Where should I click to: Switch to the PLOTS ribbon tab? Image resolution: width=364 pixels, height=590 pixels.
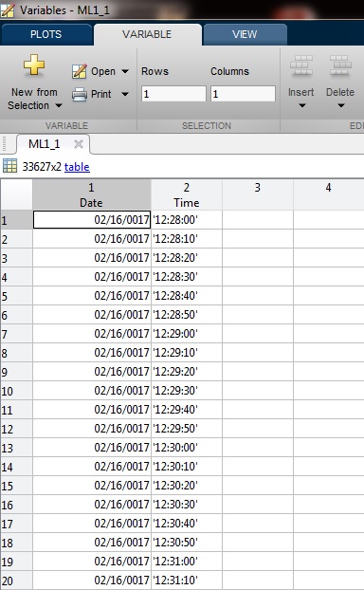[x=46, y=34]
